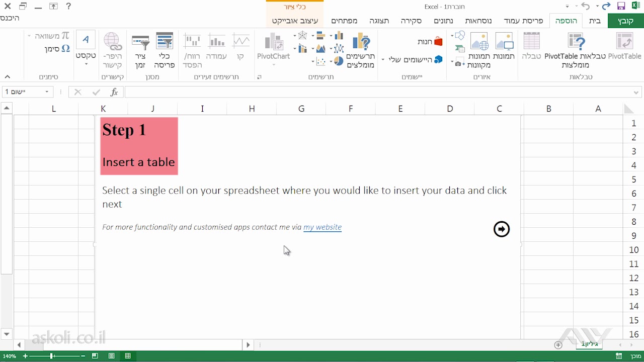Viewport: 644px width, 362px height.
Task: Click the Insert Function fx button
Action: pos(114,92)
